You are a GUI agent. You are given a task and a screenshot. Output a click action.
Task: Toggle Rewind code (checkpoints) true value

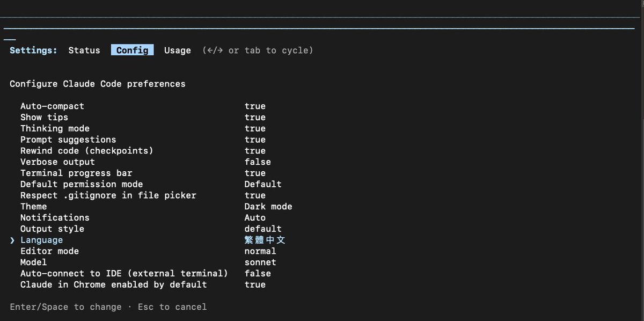[x=255, y=151]
